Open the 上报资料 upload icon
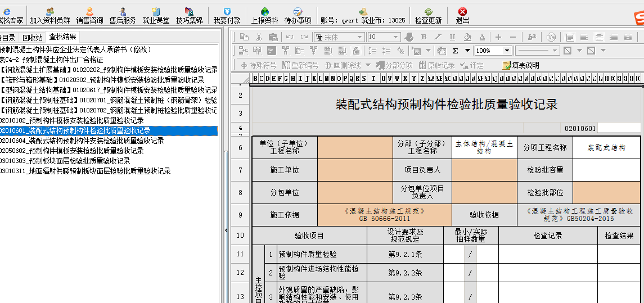644x303 pixels. click(x=264, y=15)
